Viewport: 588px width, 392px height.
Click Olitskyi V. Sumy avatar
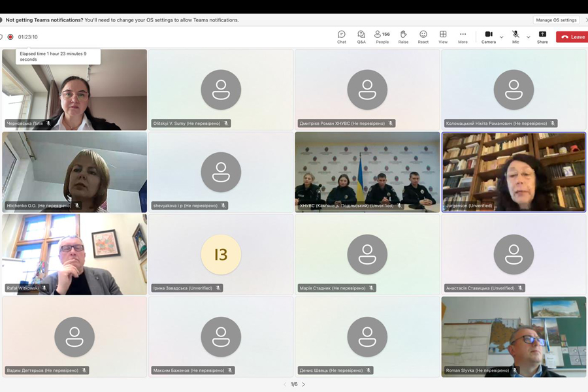click(221, 90)
